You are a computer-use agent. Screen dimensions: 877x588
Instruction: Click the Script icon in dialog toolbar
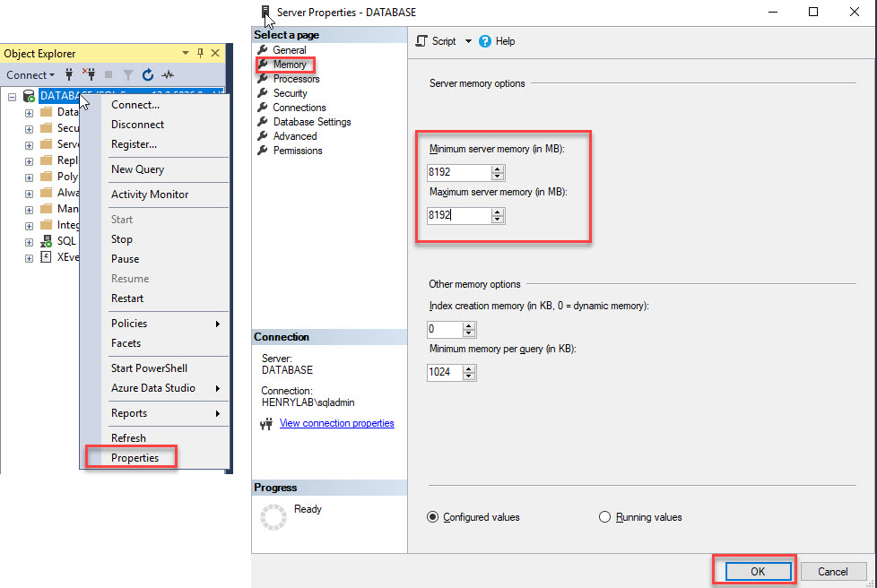coord(422,41)
